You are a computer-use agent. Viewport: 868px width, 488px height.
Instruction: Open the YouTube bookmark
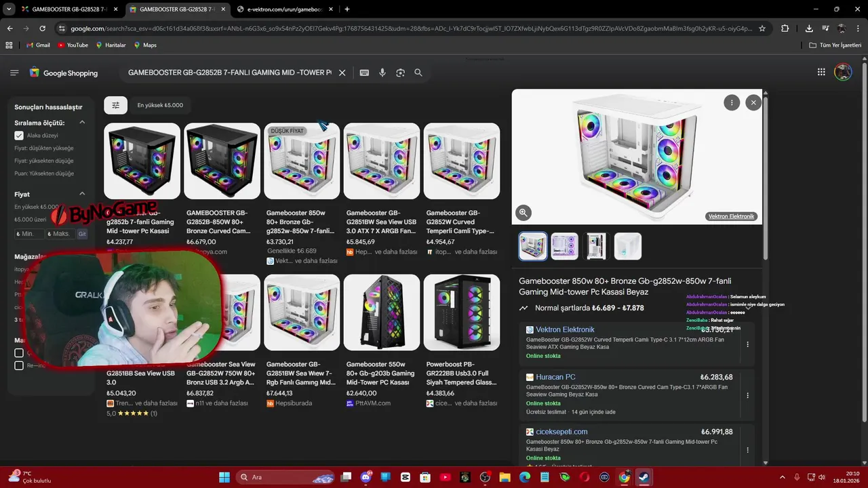[x=73, y=45]
